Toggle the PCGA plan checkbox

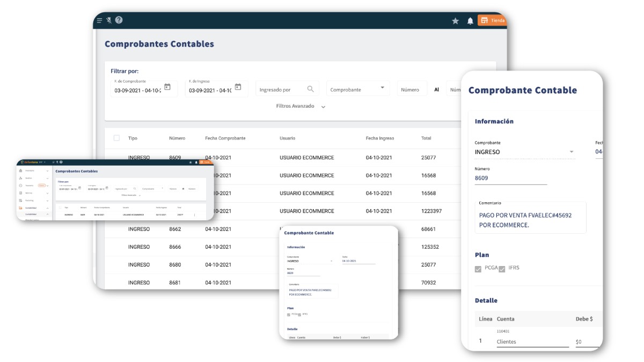(478, 269)
